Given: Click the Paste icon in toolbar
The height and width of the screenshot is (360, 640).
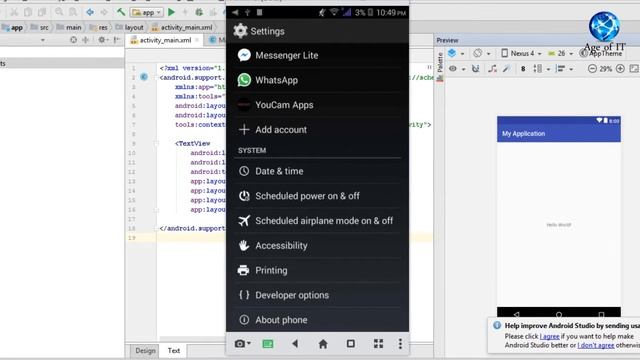Looking at the screenshot, I should (42, 12).
